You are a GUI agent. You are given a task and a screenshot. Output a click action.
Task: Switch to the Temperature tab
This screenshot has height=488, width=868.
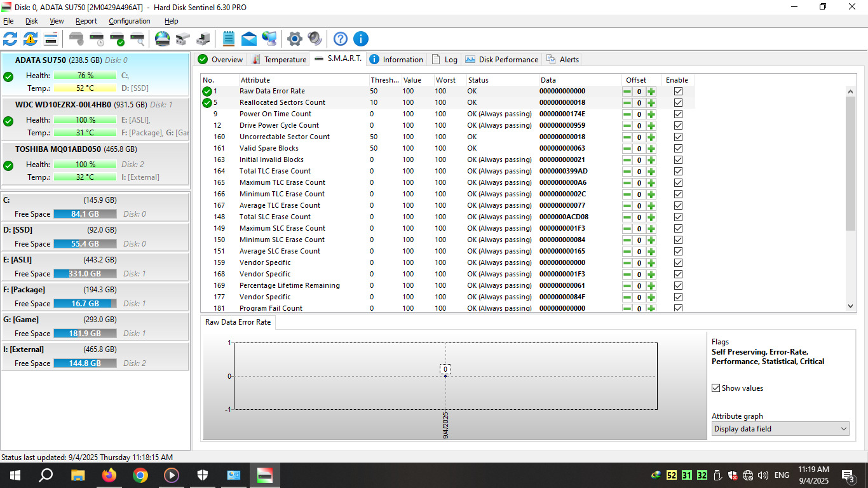click(x=278, y=60)
